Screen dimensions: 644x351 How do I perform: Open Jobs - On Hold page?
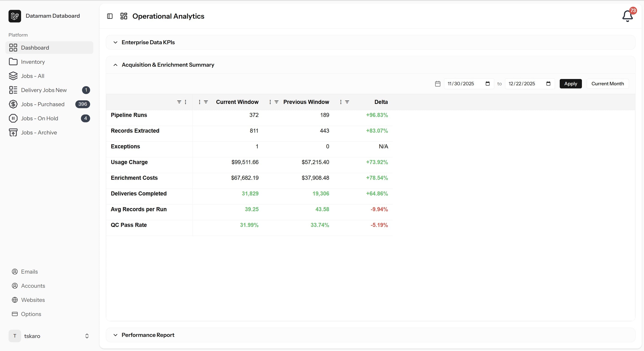[49, 118]
